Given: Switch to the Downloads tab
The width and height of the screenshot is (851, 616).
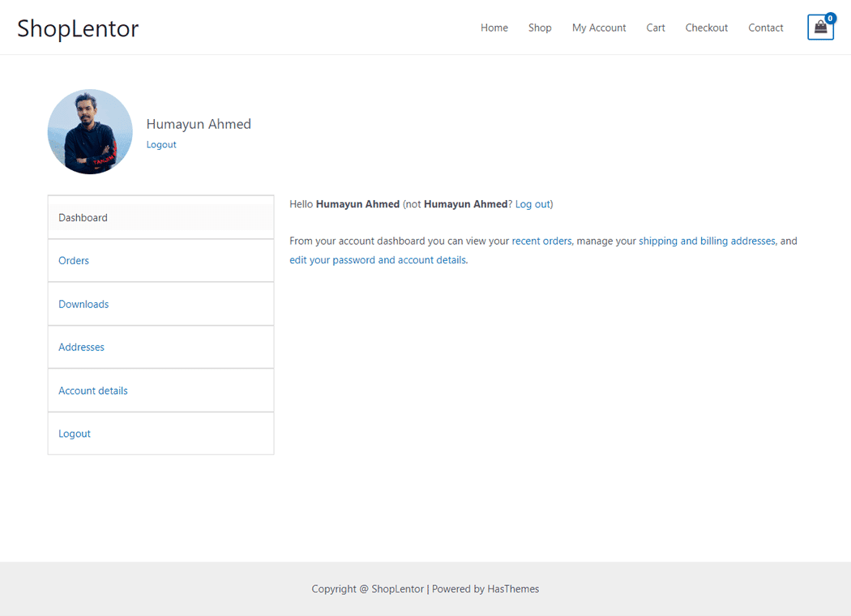Looking at the screenshot, I should pos(83,304).
